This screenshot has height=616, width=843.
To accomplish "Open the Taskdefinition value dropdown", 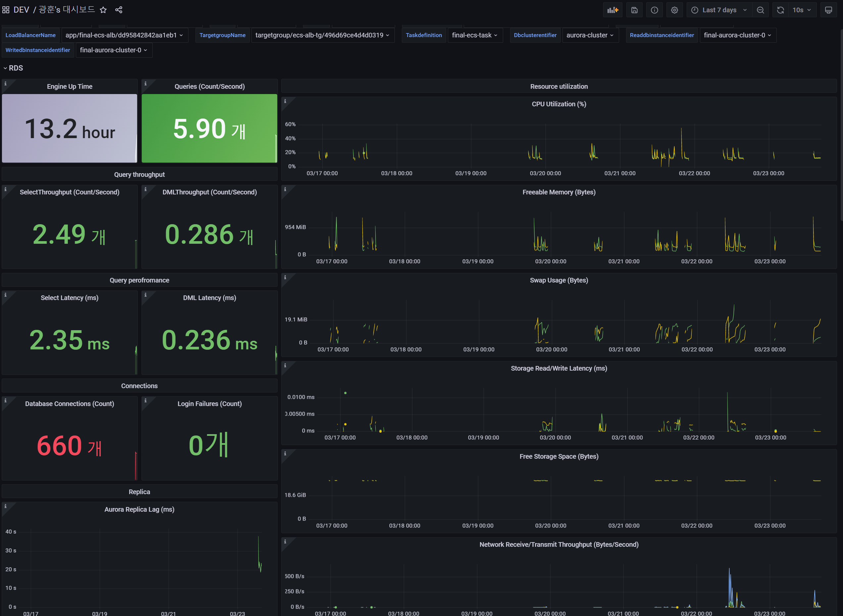I will pyautogui.click(x=474, y=35).
